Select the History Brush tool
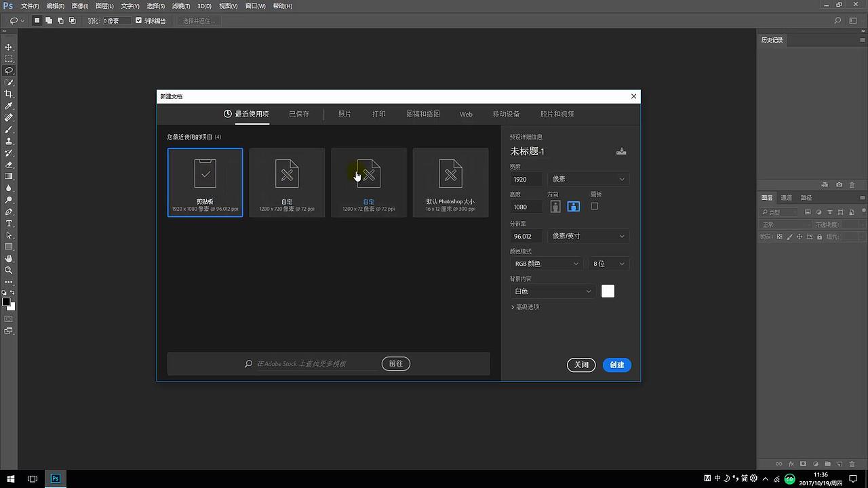 (x=9, y=153)
